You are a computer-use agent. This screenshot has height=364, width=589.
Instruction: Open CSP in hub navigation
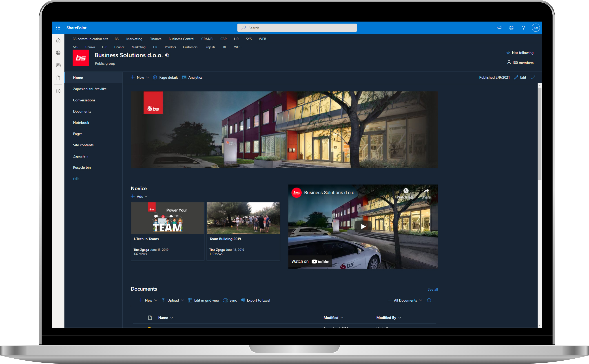point(223,39)
